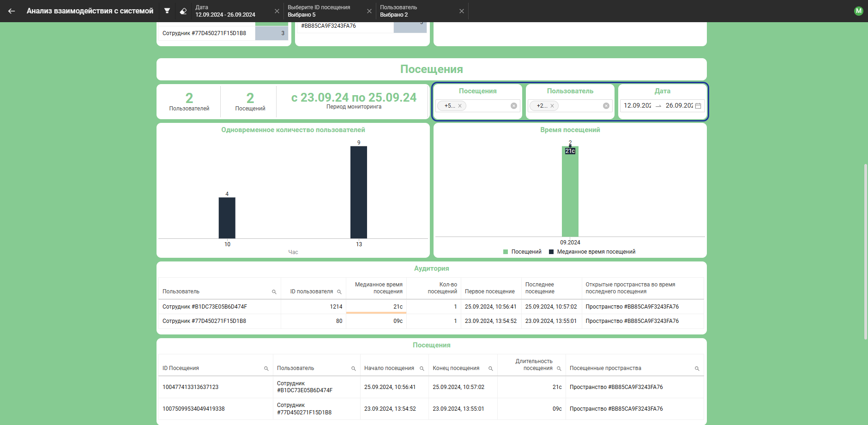The height and width of the screenshot is (425, 868).
Task: Select visit ID 10075099534049419338
Action: tap(193, 409)
